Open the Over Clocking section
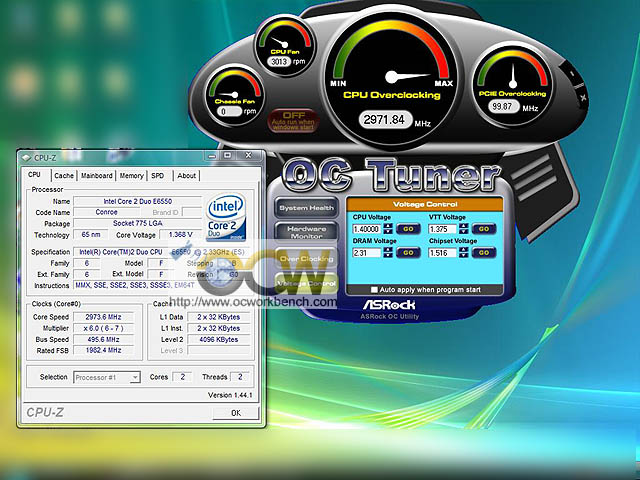The image size is (640, 480). point(307,258)
